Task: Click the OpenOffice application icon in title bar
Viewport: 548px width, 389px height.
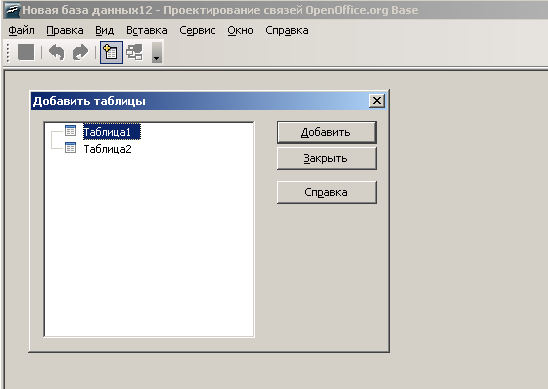Action: (x=12, y=10)
